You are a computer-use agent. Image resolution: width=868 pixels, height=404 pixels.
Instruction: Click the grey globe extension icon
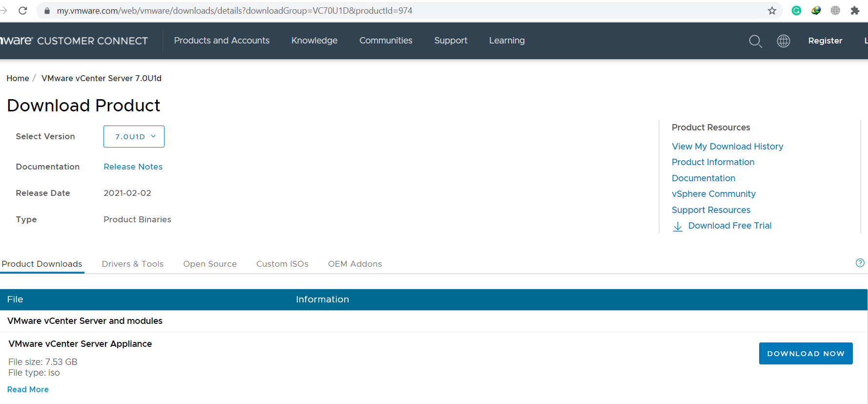[x=835, y=10]
